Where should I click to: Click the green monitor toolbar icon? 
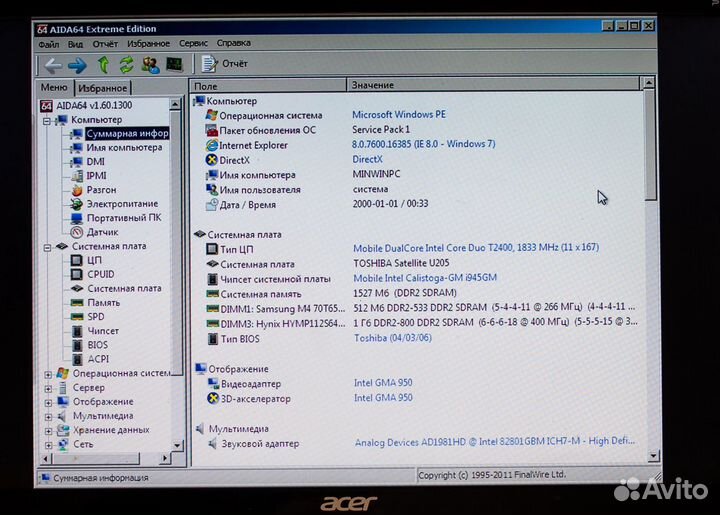pos(174,64)
